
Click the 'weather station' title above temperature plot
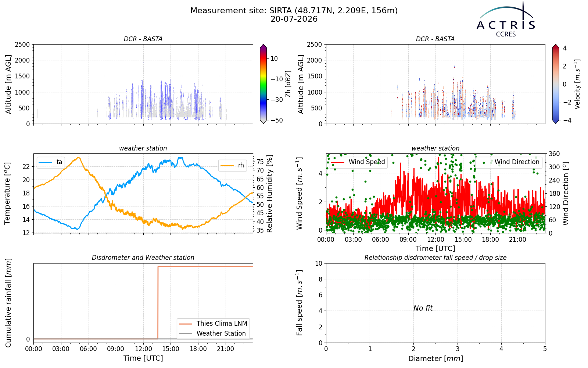click(x=143, y=148)
